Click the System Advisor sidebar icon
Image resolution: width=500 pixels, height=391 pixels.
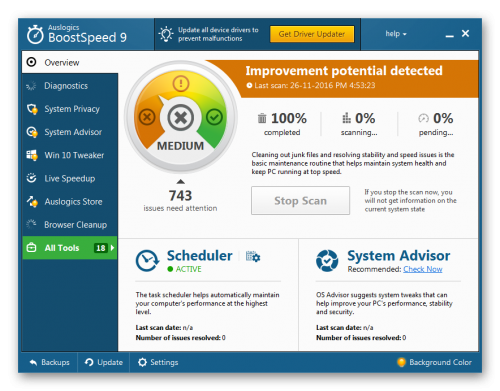pos(32,132)
